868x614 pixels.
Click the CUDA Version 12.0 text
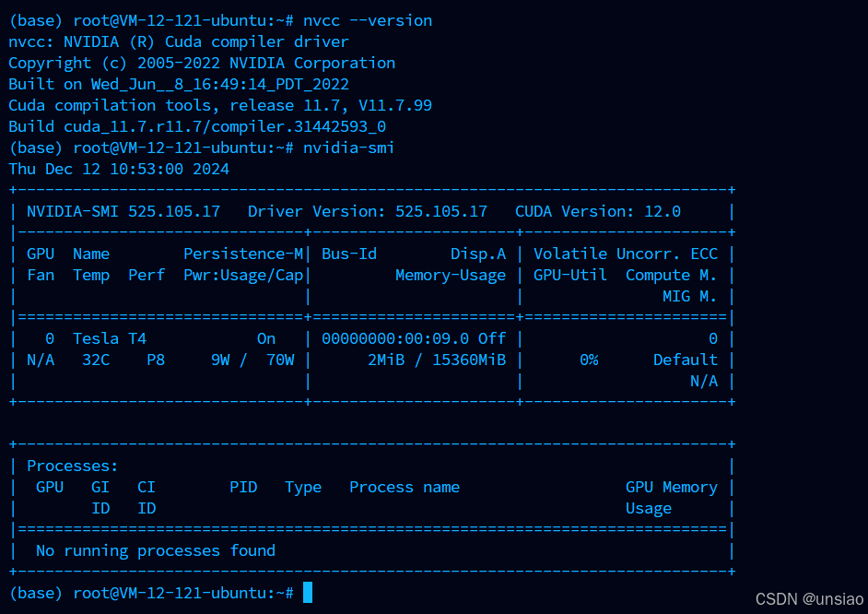598,211
